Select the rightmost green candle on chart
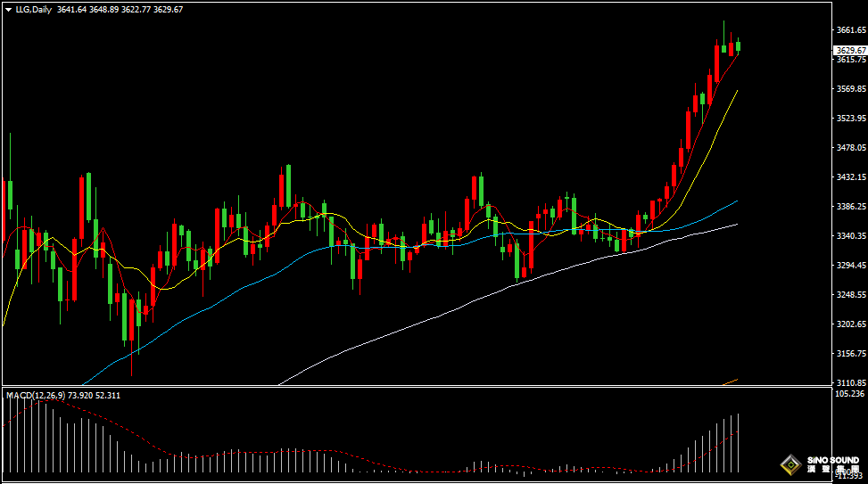Screen dimensions: 868x484 coord(738,46)
